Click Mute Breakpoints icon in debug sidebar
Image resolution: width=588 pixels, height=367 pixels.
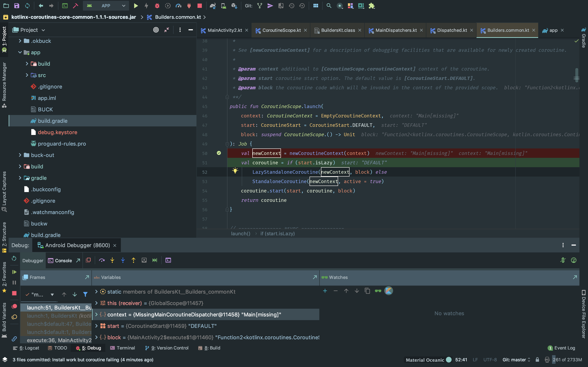[14, 317]
